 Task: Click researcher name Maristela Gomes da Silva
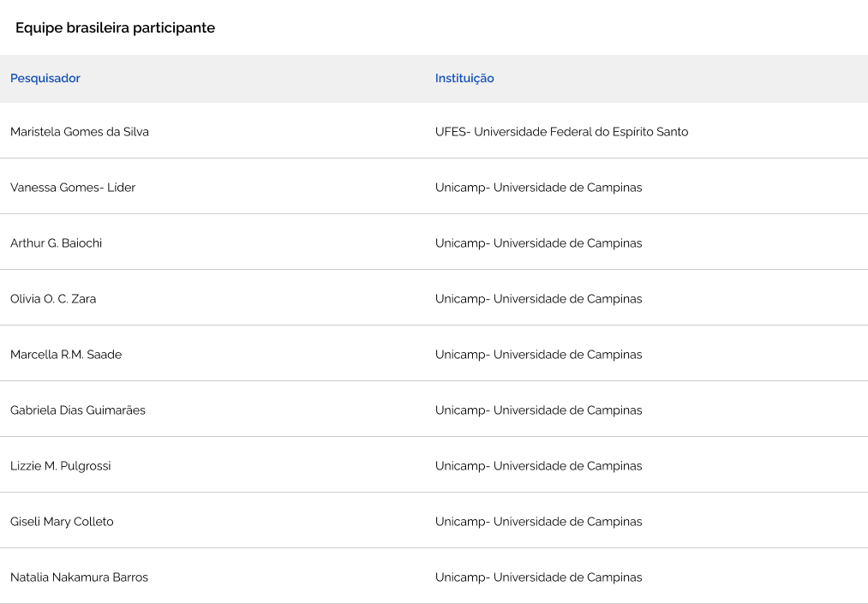pyautogui.click(x=80, y=132)
